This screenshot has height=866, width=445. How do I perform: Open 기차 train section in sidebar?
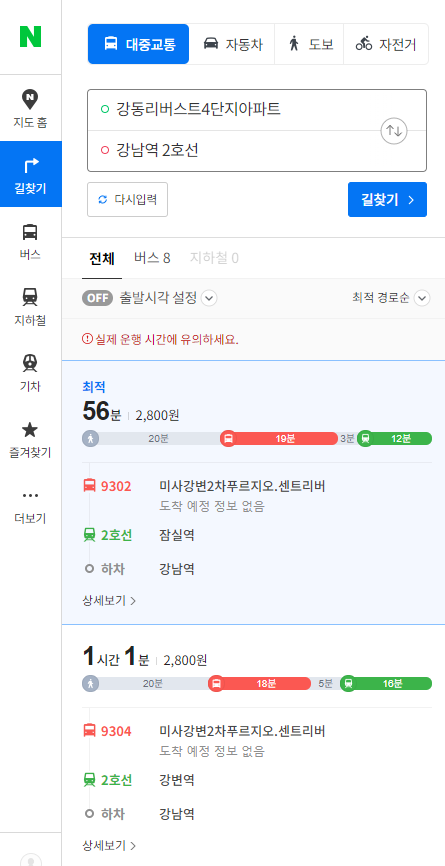30,373
